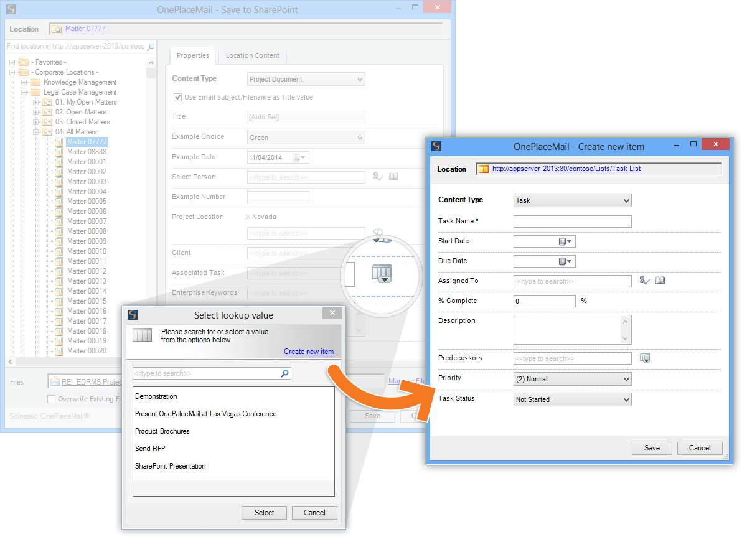Expand the Favorites tree node
Image resolution: width=747 pixels, height=560 pixels.
pos(12,62)
